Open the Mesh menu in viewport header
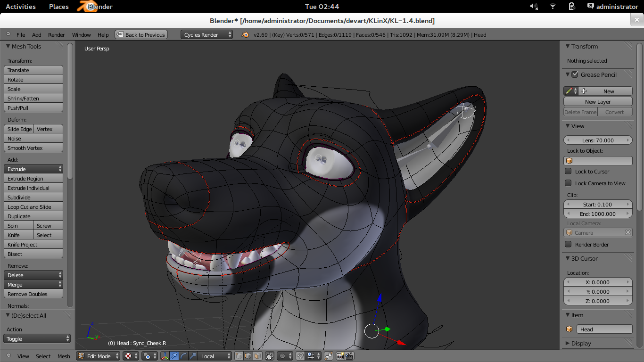This screenshot has width=644, height=362. tap(64, 356)
